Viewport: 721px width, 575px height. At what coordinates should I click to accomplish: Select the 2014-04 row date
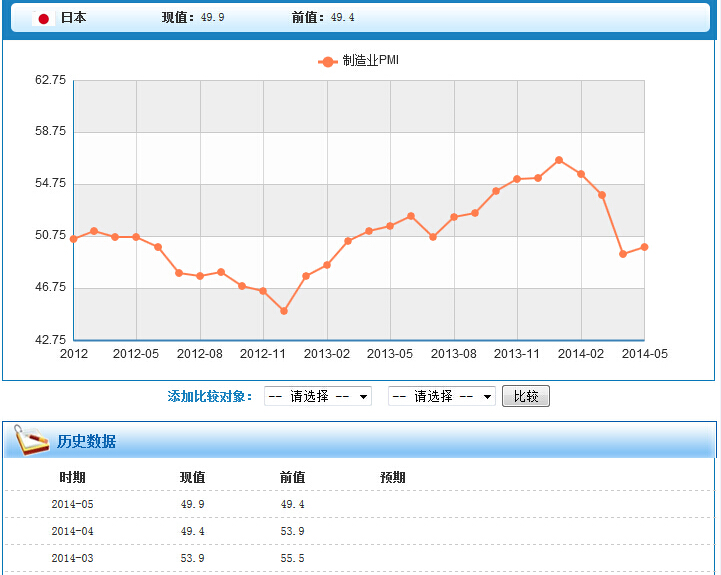click(x=72, y=531)
